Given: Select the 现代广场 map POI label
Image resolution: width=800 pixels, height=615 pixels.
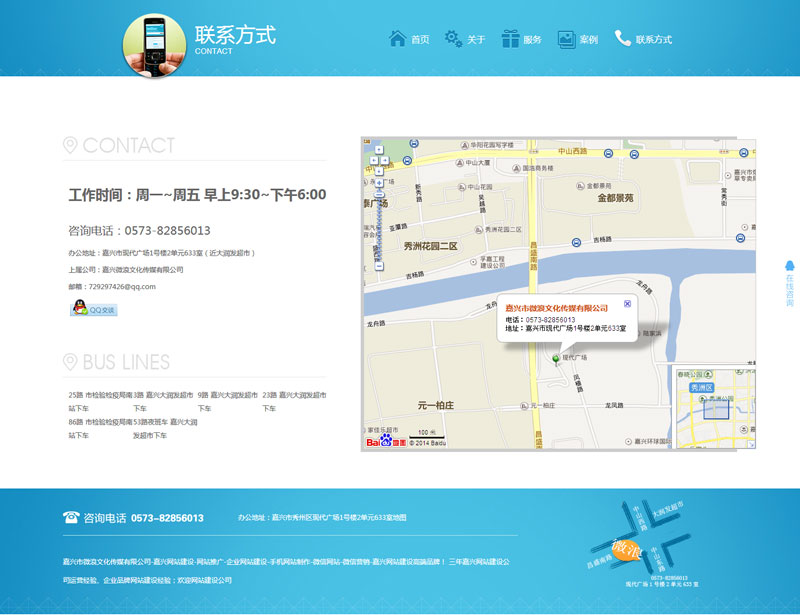Looking at the screenshot, I should point(574,357).
